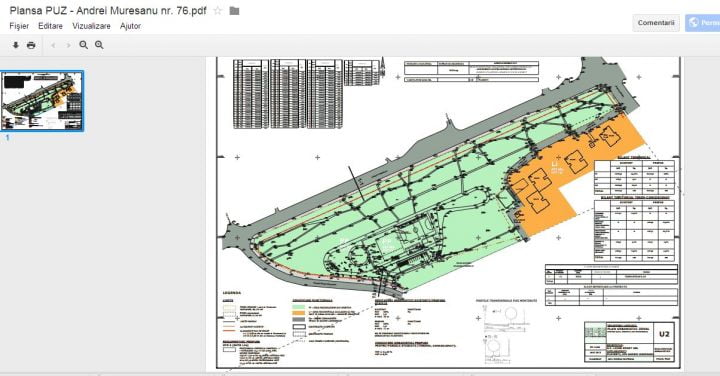Click the page number 1 under thumbnail
This screenshot has height=376, width=720.
pyautogui.click(x=7, y=137)
